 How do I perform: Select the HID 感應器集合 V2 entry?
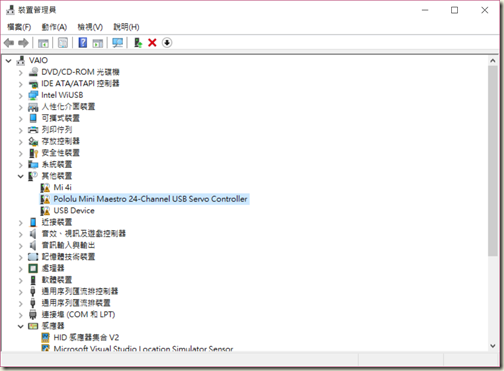point(86,337)
